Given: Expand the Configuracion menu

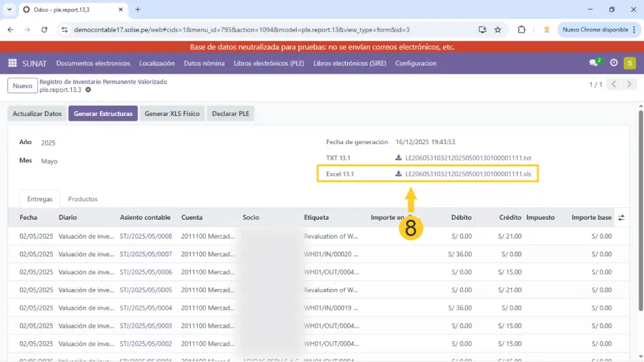Looking at the screenshot, I should [416, 63].
